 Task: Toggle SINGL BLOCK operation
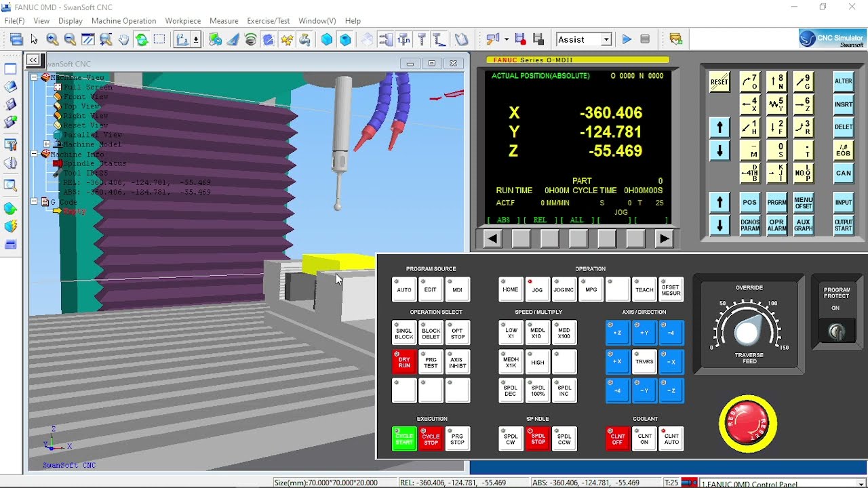404,333
